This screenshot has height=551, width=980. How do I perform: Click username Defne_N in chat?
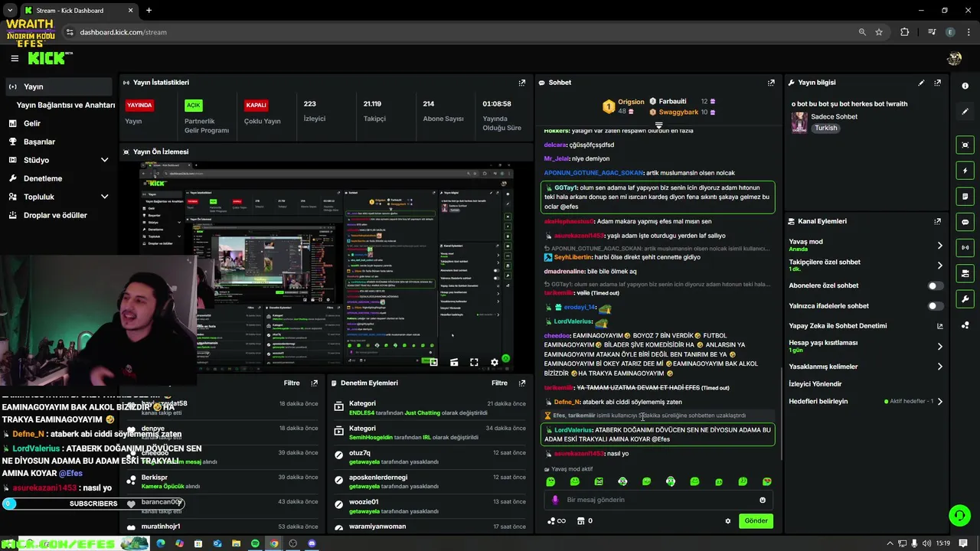click(567, 402)
